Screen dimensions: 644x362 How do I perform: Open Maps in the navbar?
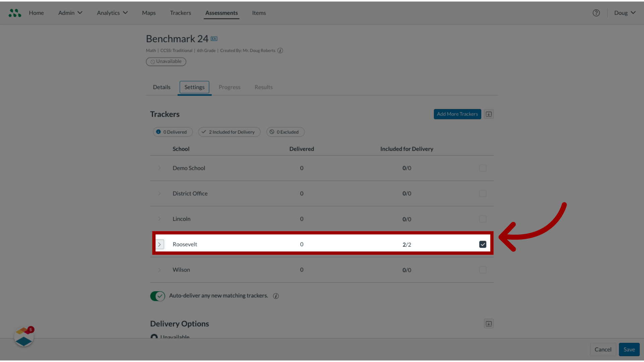coord(149,13)
